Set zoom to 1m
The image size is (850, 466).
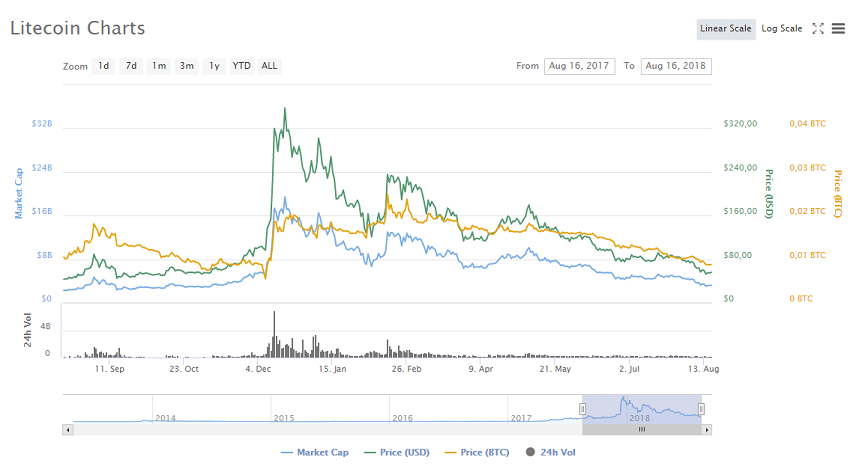tap(159, 66)
